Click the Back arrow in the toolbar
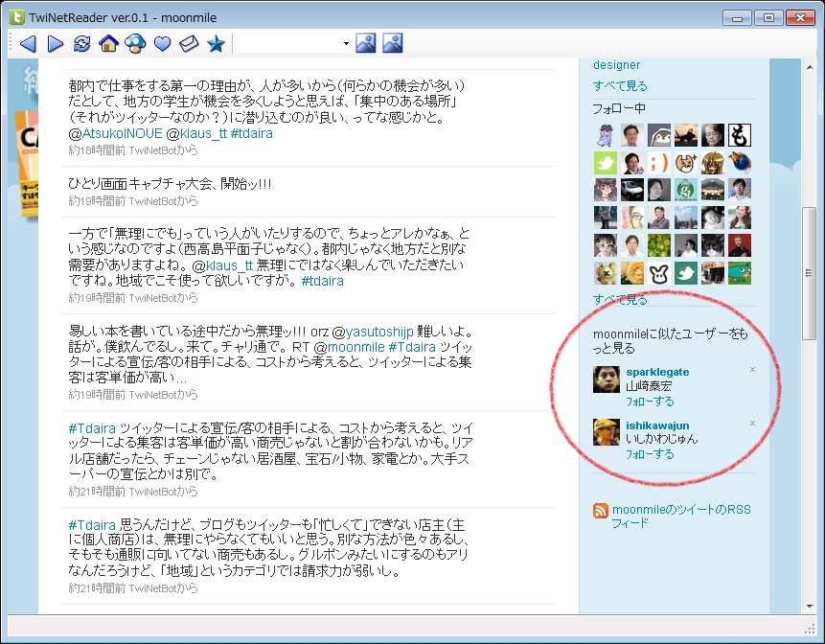The height and width of the screenshot is (644, 825). (x=28, y=43)
